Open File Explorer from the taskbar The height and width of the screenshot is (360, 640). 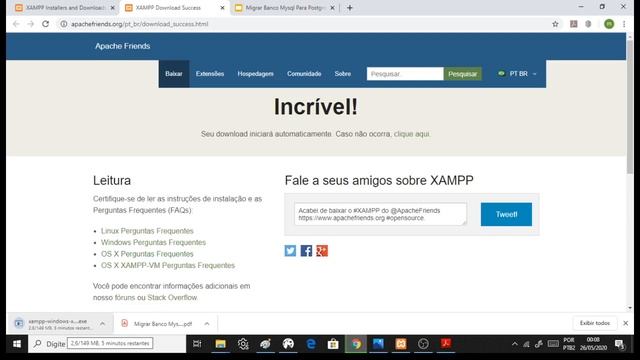tap(220, 344)
